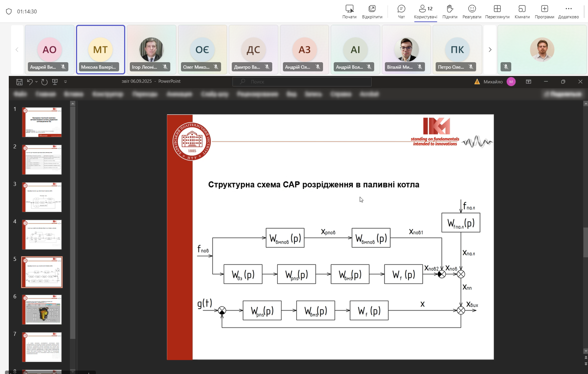Image resolution: width=588 pixels, height=374 pixels.
Task: Open Кімнати breakout rooms
Action: click(x=522, y=11)
